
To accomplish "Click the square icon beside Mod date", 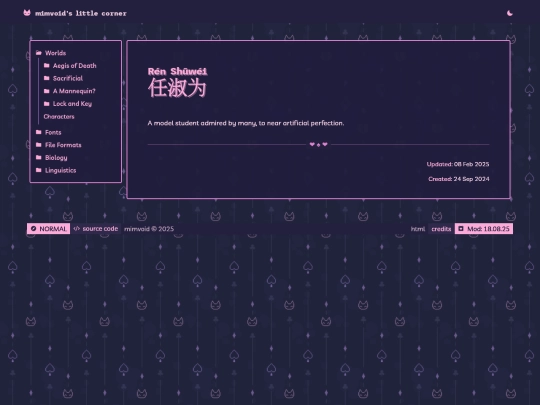I will [461, 229].
